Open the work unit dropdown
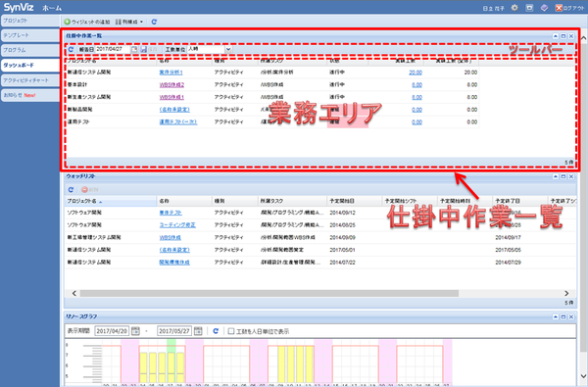588x387 pixels. [228, 49]
